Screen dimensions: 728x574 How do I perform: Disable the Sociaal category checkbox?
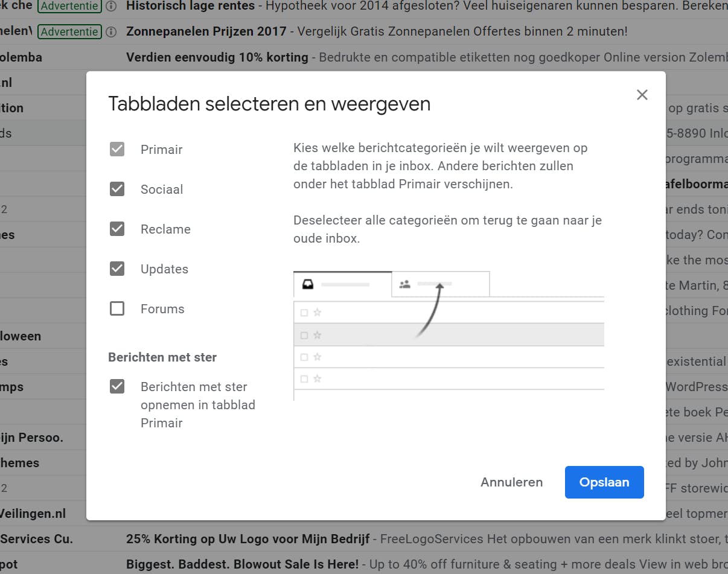(117, 189)
